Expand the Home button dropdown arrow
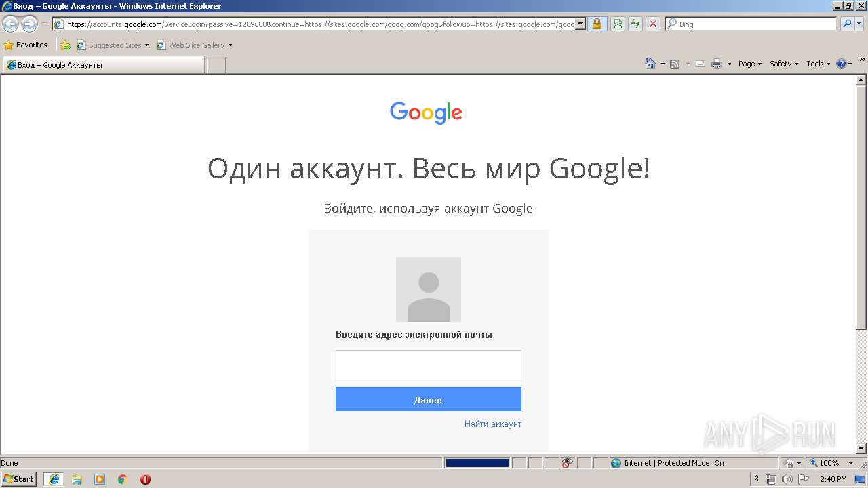Screen dimensions: 868x488 663,64
